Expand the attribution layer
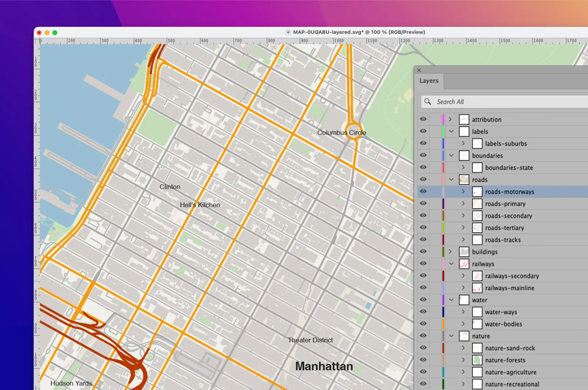Viewport: 588px width, 390px height. click(450, 119)
